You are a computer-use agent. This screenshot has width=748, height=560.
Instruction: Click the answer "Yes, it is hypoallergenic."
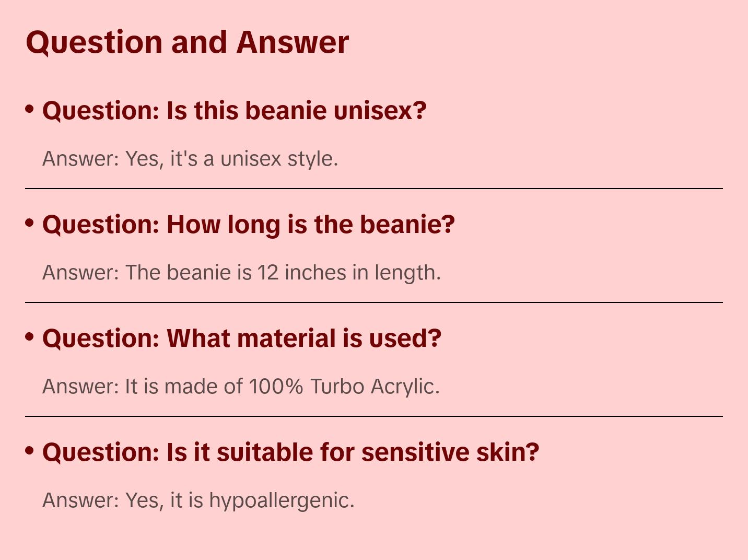[198, 500]
